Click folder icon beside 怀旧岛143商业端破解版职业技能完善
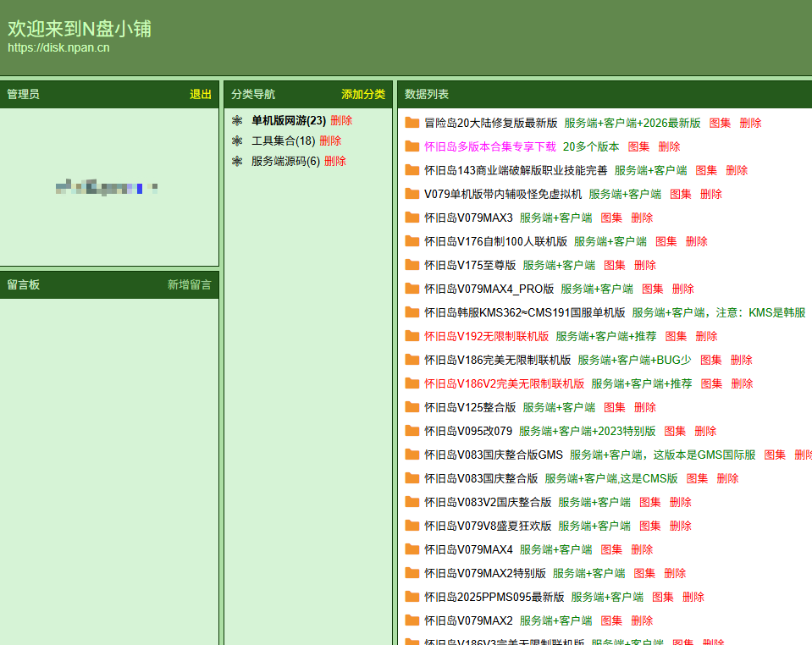Viewport: 812px width, 645px height. click(x=412, y=170)
